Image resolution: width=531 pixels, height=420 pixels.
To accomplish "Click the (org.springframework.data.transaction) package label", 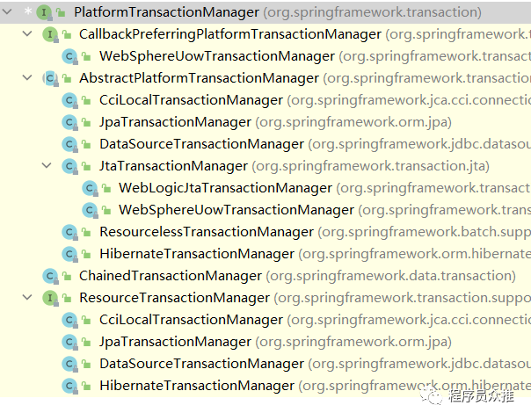I will [391, 276].
